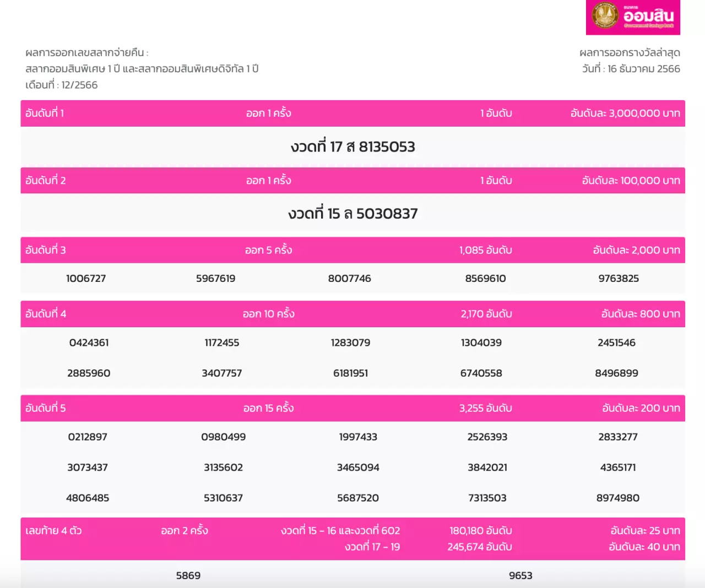Select fourth prize number 6181951
Image resolution: width=705 pixels, height=588 pixels.
click(x=351, y=373)
